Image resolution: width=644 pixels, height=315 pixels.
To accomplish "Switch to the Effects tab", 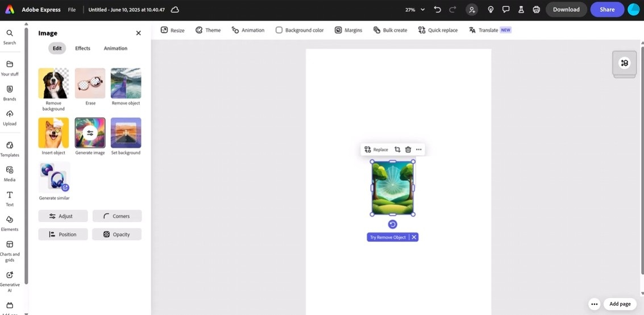I will click(82, 48).
